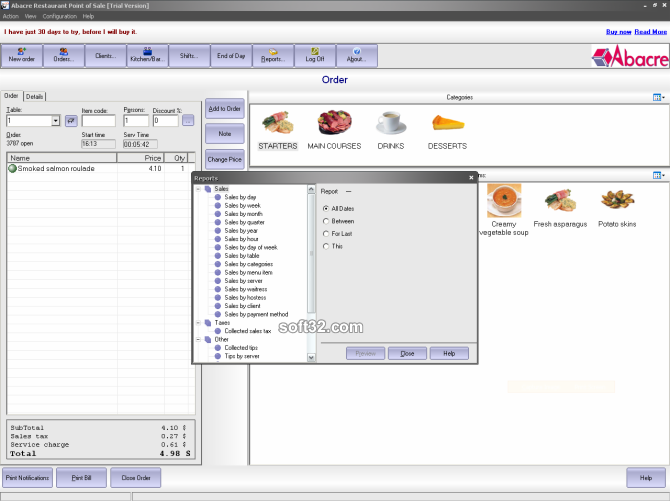Collapse the Other tree node
Viewport: 670px width, 501px height.
point(198,339)
